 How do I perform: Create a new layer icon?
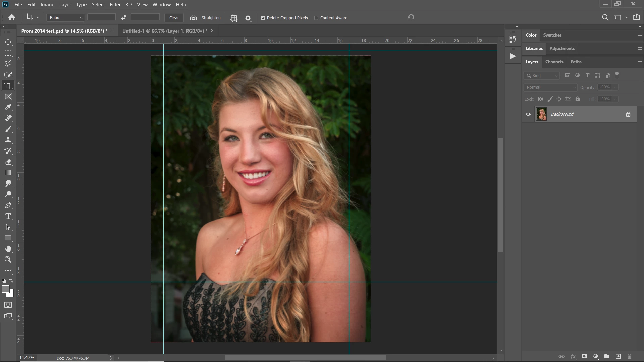click(x=618, y=356)
